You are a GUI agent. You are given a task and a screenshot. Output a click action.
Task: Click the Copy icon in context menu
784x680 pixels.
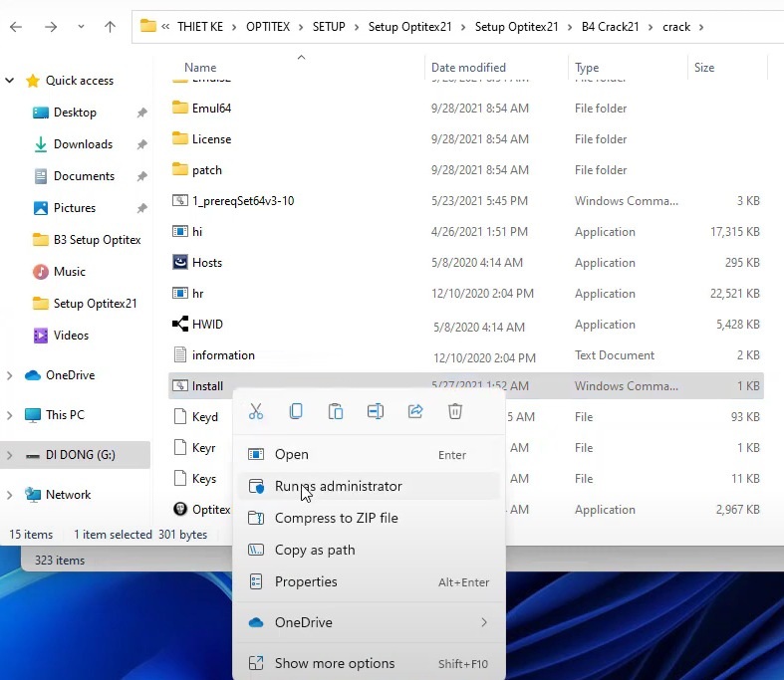point(296,411)
